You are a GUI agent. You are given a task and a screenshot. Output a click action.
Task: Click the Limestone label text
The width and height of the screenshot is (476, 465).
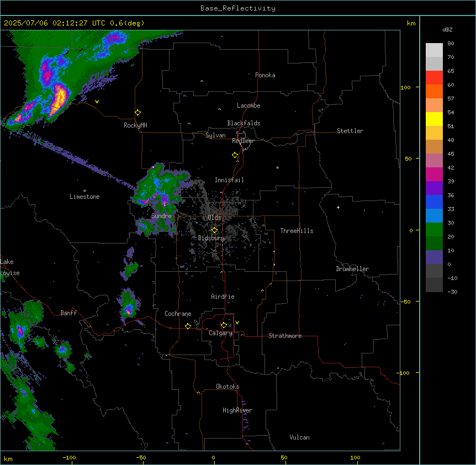tap(84, 197)
